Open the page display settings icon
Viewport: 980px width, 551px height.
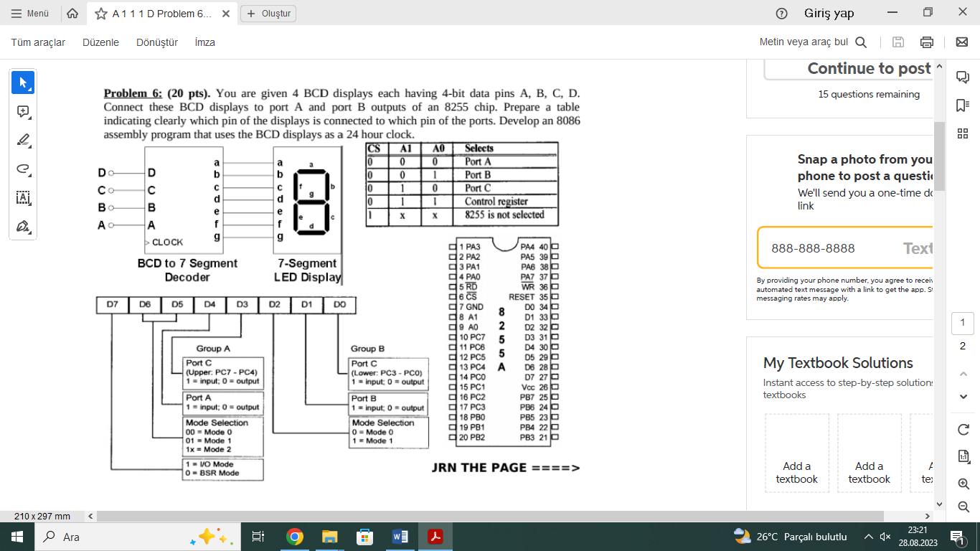(963, 456)
